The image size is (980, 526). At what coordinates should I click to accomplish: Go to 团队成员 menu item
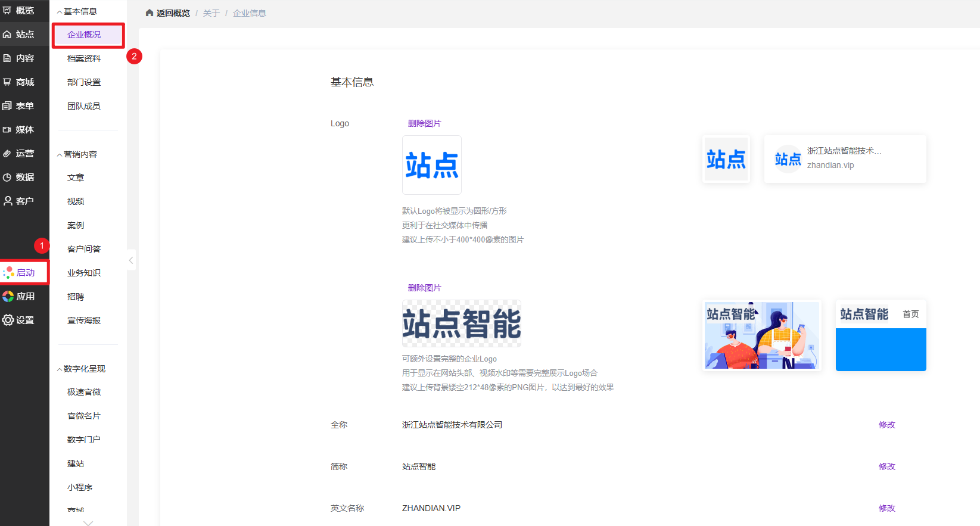[84, 106]
